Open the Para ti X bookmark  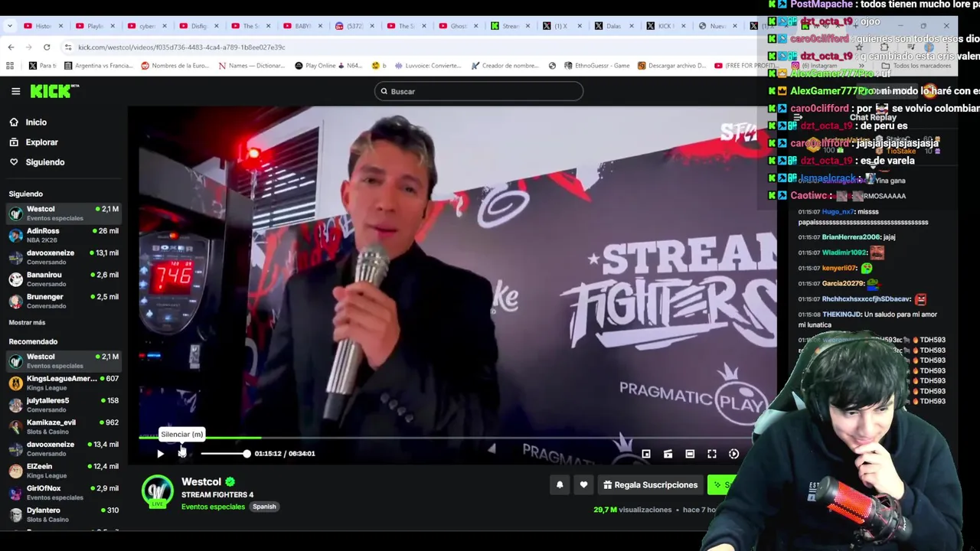pyautogui.click(x=42, y=66)
